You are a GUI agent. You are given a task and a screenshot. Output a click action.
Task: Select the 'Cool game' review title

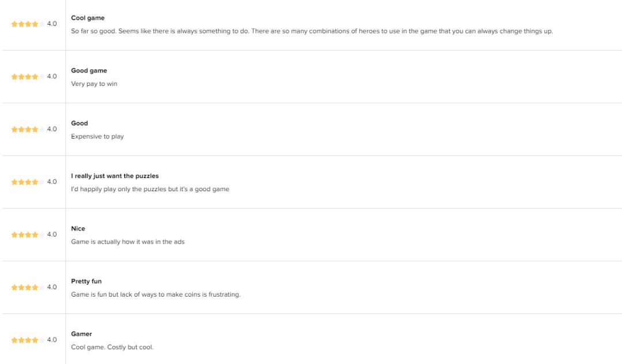[88, 18]
